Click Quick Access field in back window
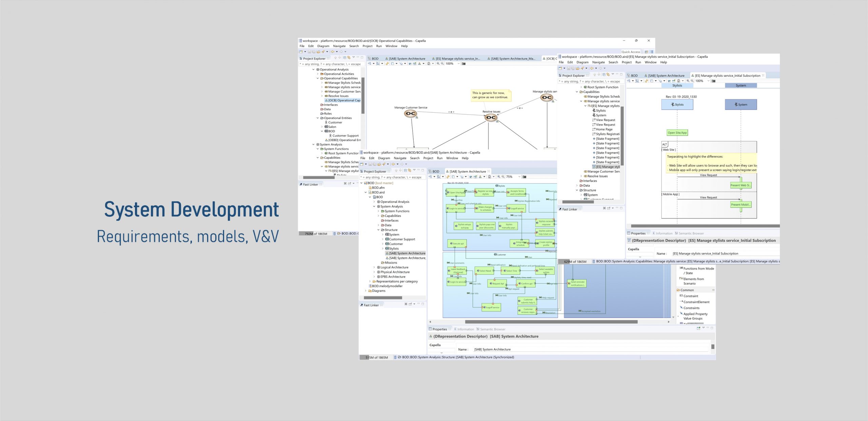This screenshot has height=421, width=868. 631,52
